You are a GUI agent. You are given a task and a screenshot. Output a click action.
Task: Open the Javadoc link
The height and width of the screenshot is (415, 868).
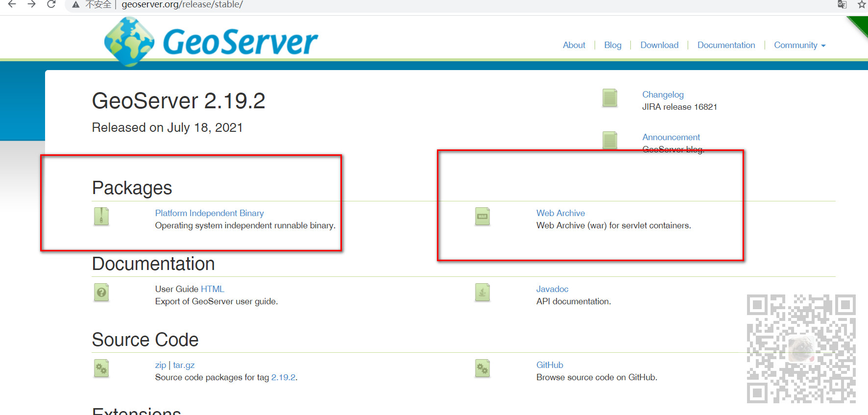[x=552, y=289]
